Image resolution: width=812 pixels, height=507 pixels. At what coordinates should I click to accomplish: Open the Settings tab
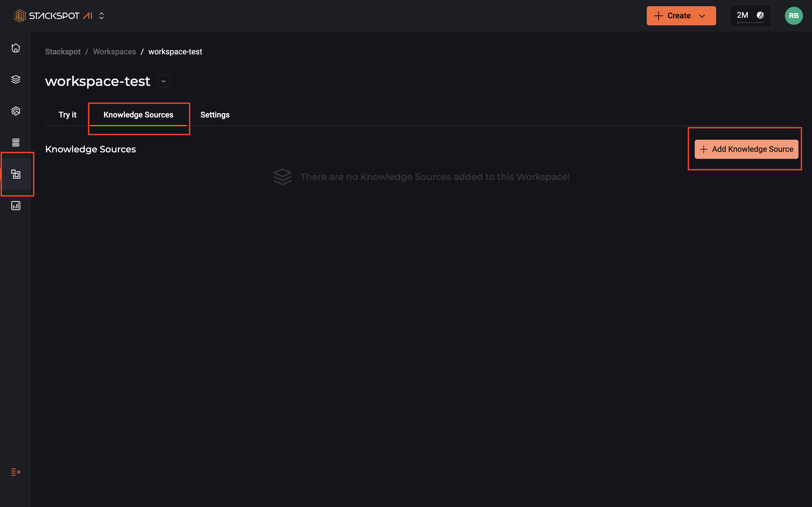point(215,114)
